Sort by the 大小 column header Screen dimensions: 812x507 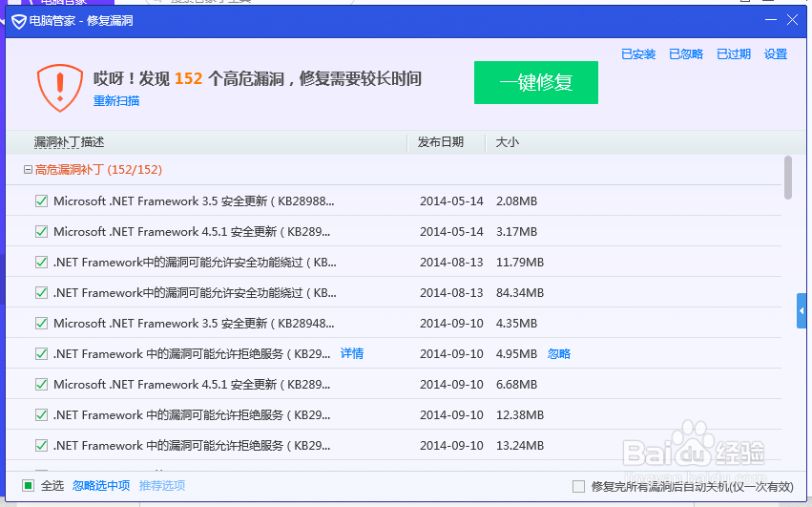click(x=507, y=142)
